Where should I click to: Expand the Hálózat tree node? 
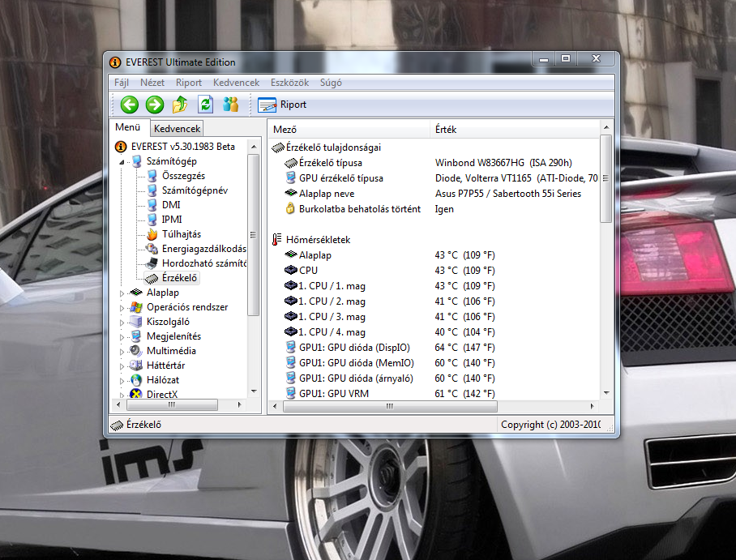pyautogui.click(x=122, y=381)
